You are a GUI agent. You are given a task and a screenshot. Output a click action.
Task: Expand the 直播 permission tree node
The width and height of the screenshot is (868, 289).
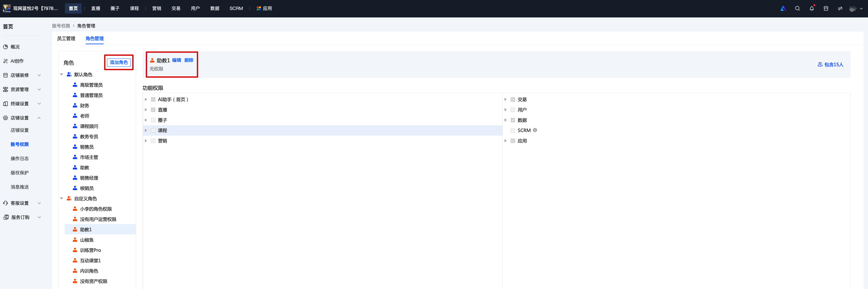[x=146, y=110]
